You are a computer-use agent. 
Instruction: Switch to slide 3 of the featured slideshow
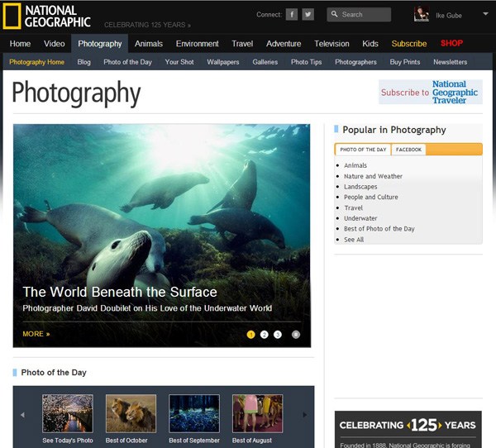point(278,335)
